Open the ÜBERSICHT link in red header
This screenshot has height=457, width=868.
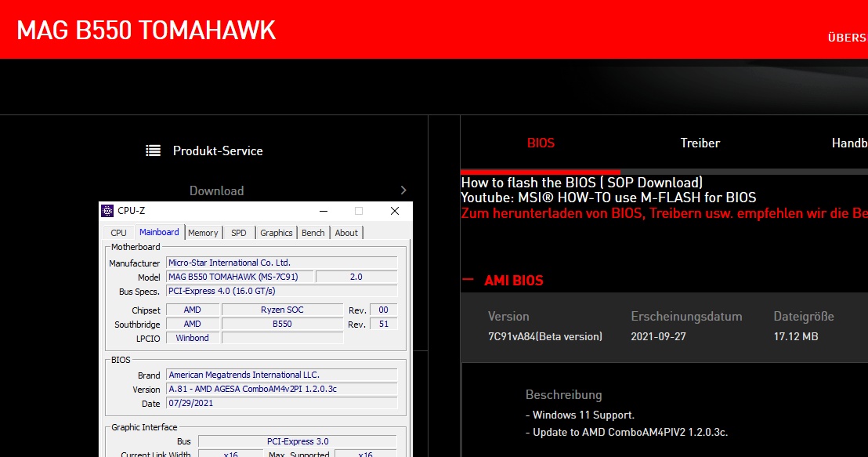coord(848,38)
